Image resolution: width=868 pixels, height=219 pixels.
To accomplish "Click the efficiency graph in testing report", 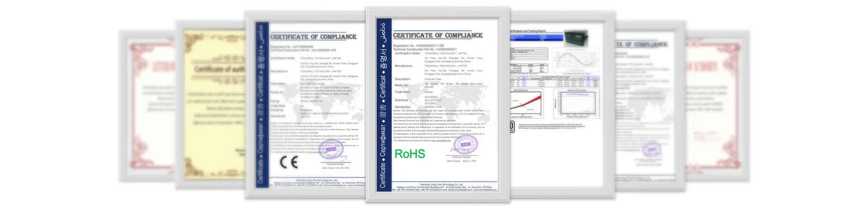I will point(577,103).
